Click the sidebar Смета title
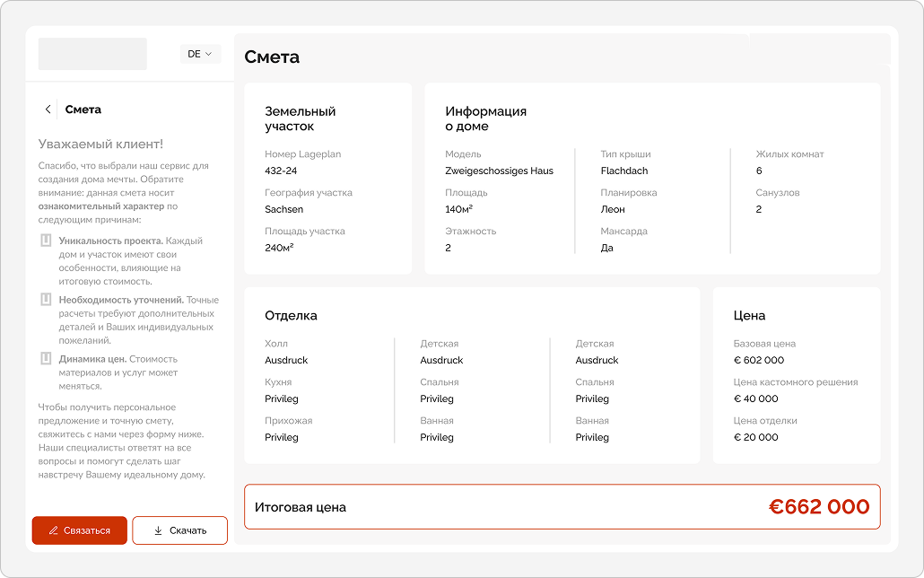This screenshot has height=578, width=924. pos(83,109)
